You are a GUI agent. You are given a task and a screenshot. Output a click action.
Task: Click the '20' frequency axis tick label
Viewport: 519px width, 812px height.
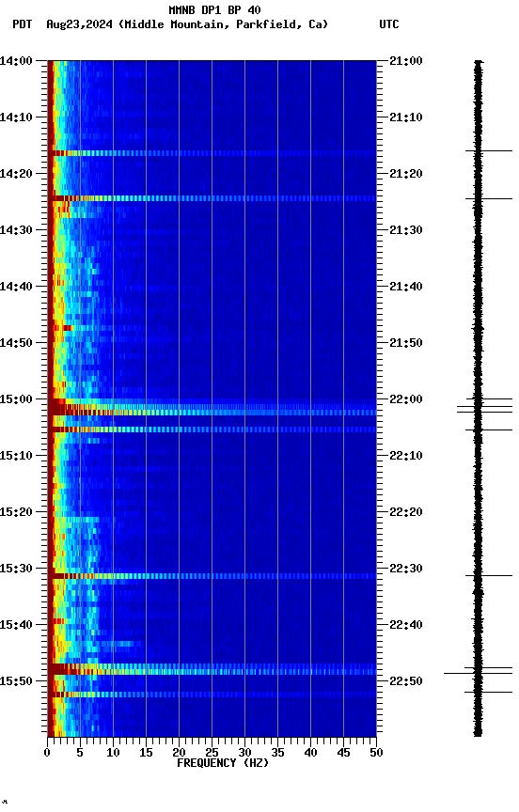tap(179, 753)
